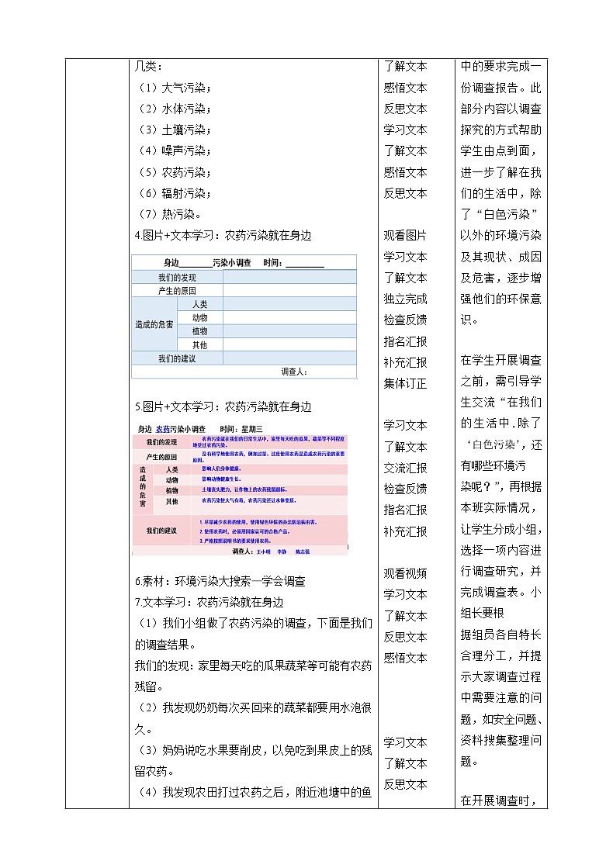This screenshot has width=613, height=868.
Task: Click the line starting '我们的发现:家里每天吃的'
Action: [254, 666]
